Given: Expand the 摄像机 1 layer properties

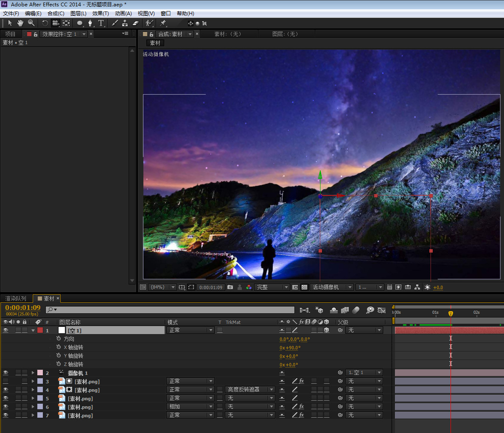Looking at the screenshot, I should click(x=33, y=373).
